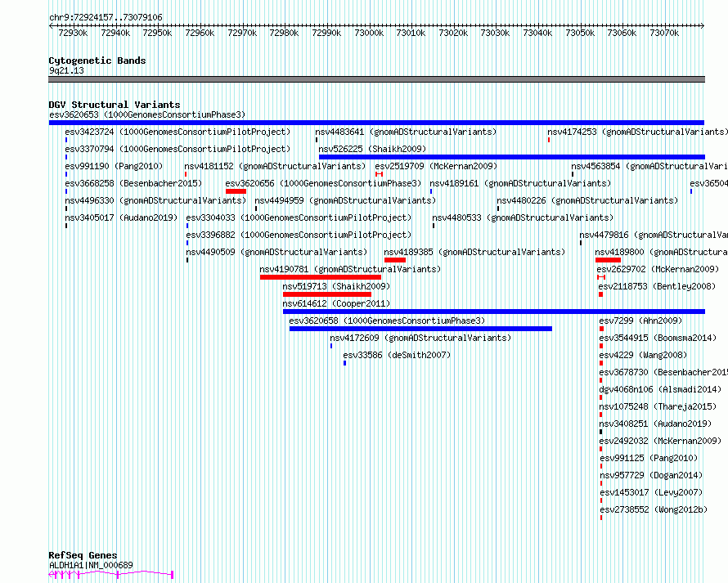This screenshot has width=728, height=583.
Task: Open nsv4490509 (gnomADStructuralVariants) label
Action: pyautogui.click(x=276, y=252)
